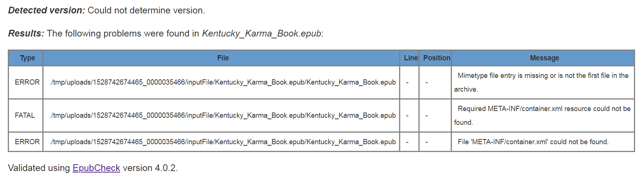Click the Message column header
Viewport: 644px width, 174px height.
(544, 58)
